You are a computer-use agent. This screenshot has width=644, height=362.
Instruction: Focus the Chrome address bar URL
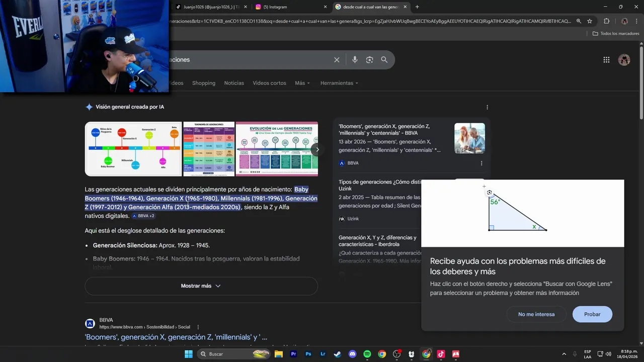(x=370, y=21)
